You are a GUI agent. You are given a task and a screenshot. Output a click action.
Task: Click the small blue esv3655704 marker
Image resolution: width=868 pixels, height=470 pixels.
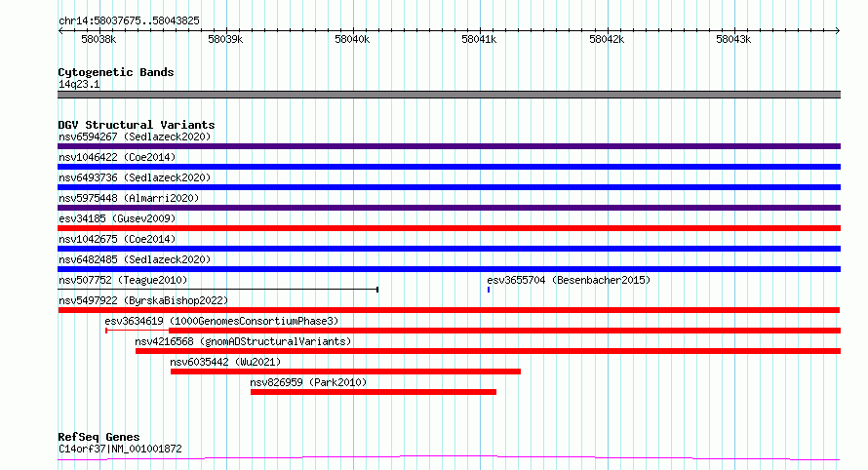489,290
